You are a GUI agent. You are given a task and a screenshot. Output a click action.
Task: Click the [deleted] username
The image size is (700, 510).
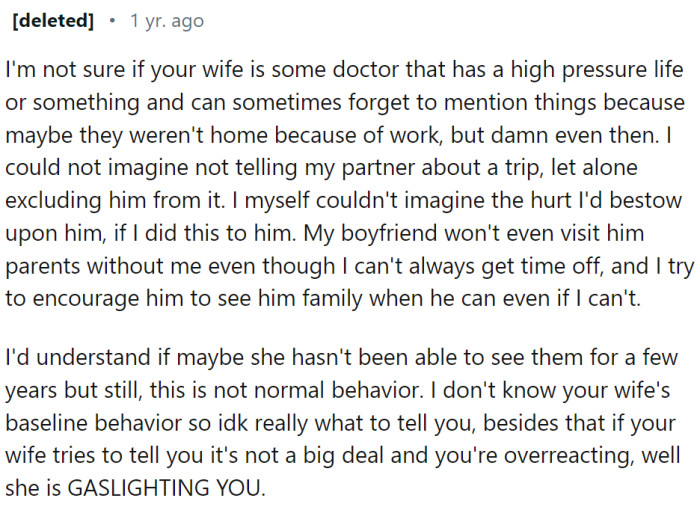coord(52,21)
